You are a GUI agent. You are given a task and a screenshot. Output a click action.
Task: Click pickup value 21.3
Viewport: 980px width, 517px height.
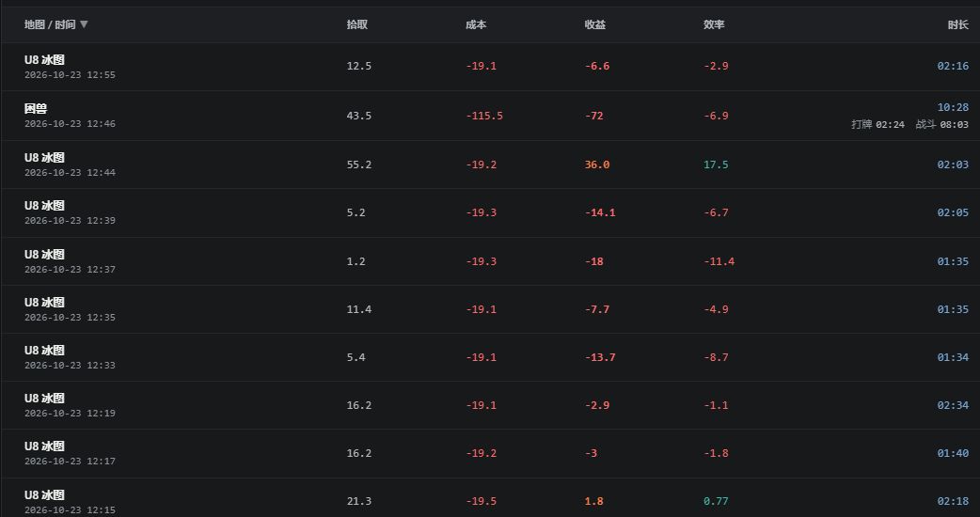tap(358, 501)
